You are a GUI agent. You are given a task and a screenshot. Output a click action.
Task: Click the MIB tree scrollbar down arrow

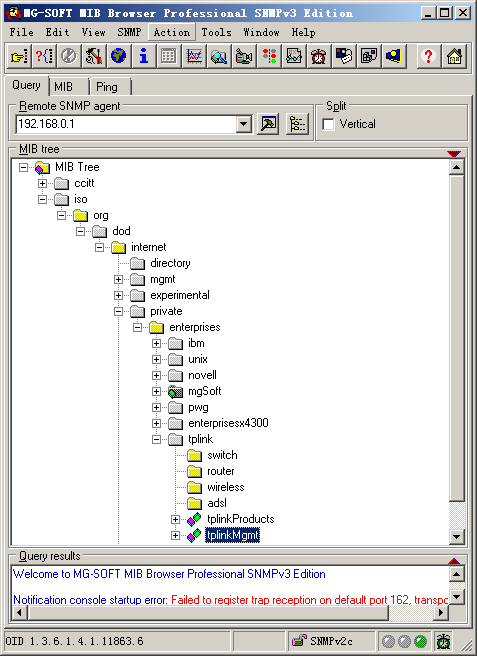pos(456,536)
